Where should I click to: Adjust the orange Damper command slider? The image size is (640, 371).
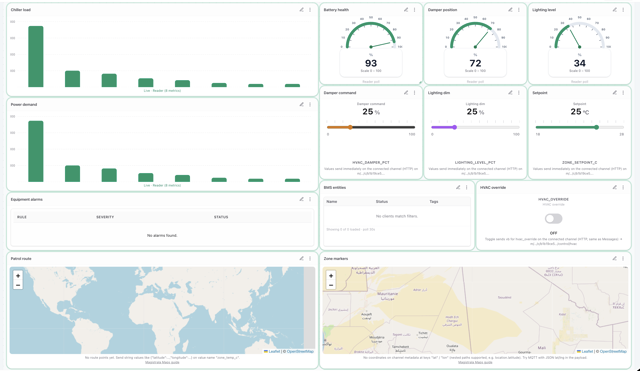350,127
